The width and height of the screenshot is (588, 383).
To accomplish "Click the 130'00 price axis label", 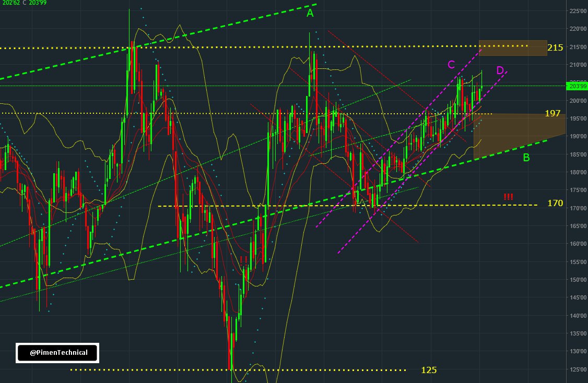I will tap(578, 351).
